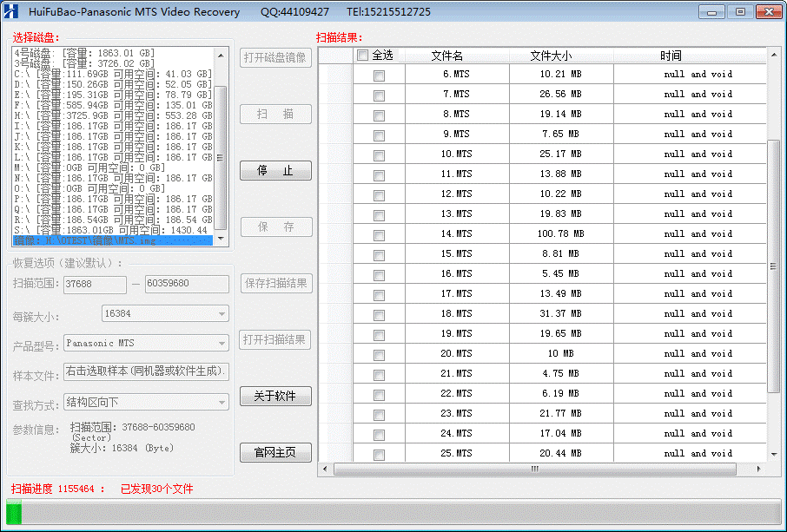
Task: Click the HuiFuBao app icon in title bar
Action: [x=11, y=11]
